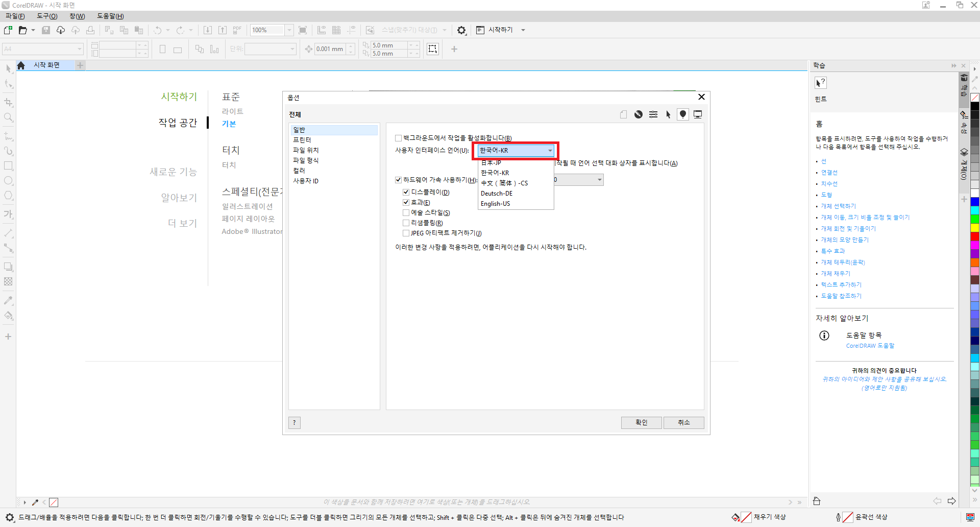Open the 도구 menu
The width and height of the screenshot is (980, 527).
point(47,16)
